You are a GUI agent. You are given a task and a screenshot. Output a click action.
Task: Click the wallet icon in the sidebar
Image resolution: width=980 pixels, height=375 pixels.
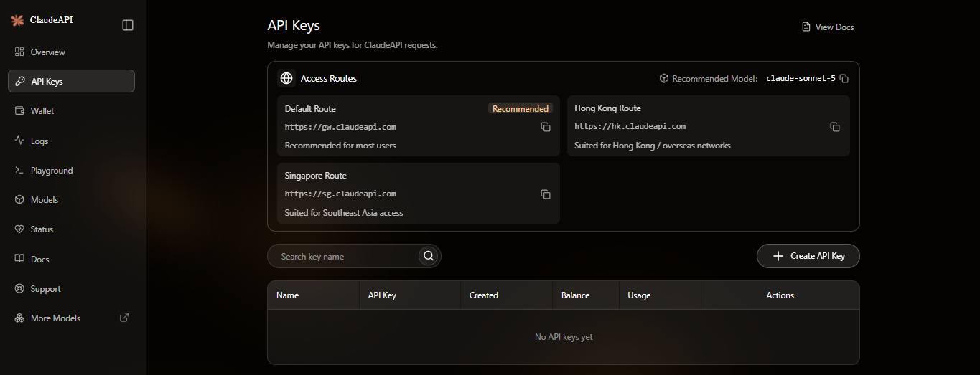click(19, 111)
